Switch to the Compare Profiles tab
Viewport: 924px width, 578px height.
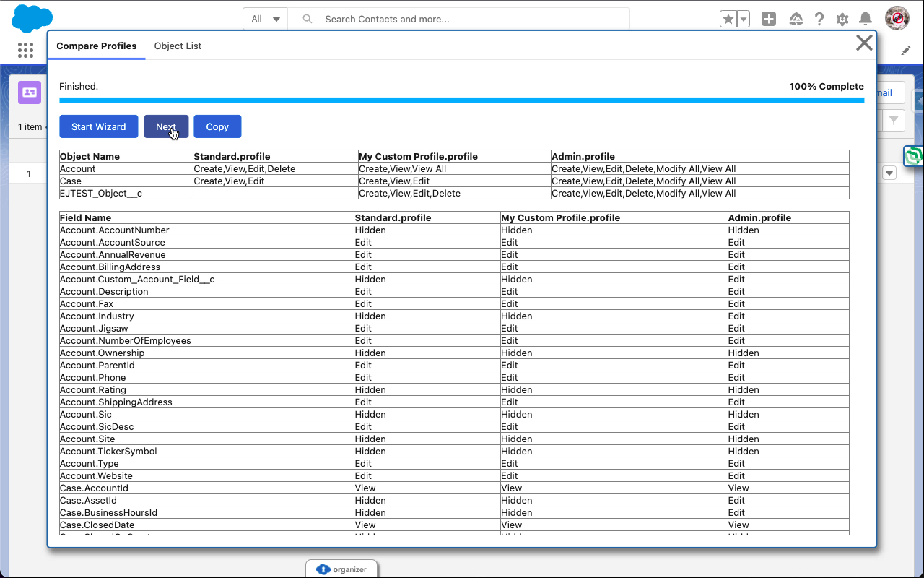[x=97, y=46]
